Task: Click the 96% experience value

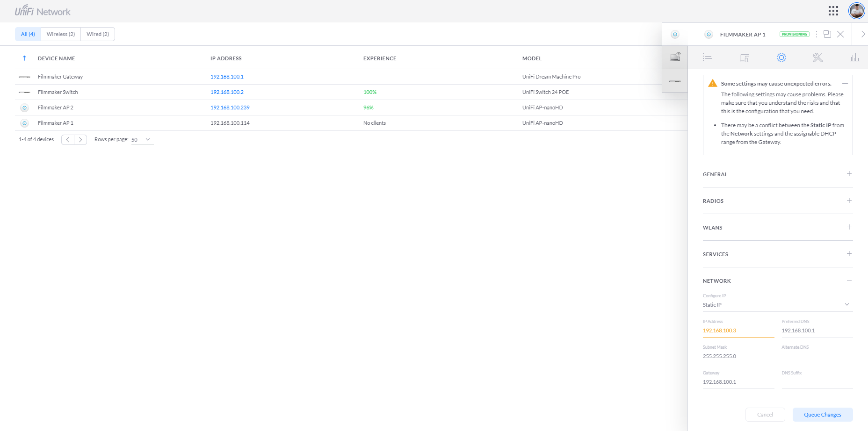Action: click(x=369, y=108)
